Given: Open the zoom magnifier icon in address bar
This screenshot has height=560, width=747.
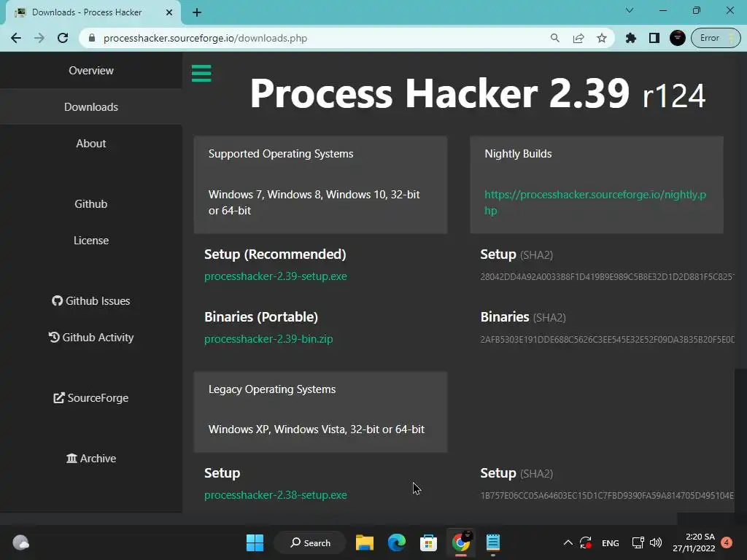Looking at the screenshot, I should [x=554, y=38].
